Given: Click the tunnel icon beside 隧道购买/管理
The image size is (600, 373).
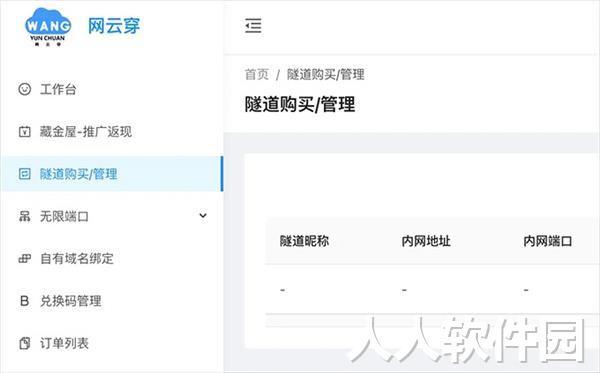Looking at the screenshot, I should coord(24,174).
